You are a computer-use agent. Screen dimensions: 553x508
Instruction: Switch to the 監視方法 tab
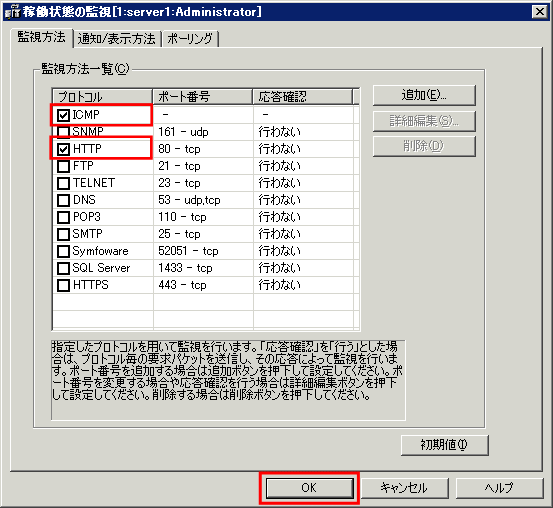click(41, 37)
